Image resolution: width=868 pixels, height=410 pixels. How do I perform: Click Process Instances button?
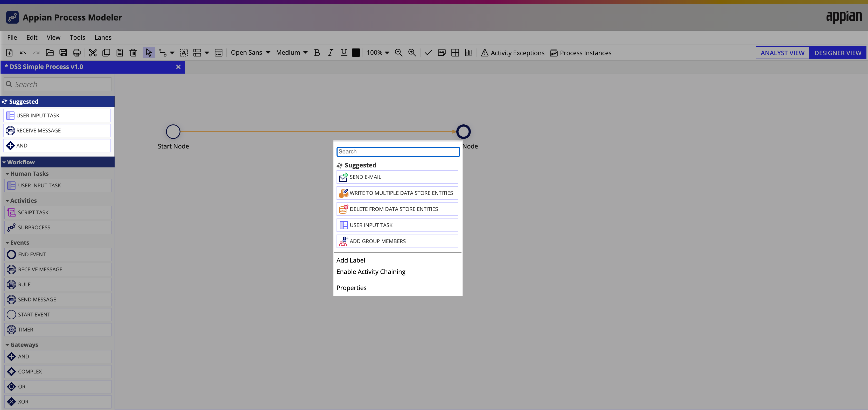click(x=580, y=53)
